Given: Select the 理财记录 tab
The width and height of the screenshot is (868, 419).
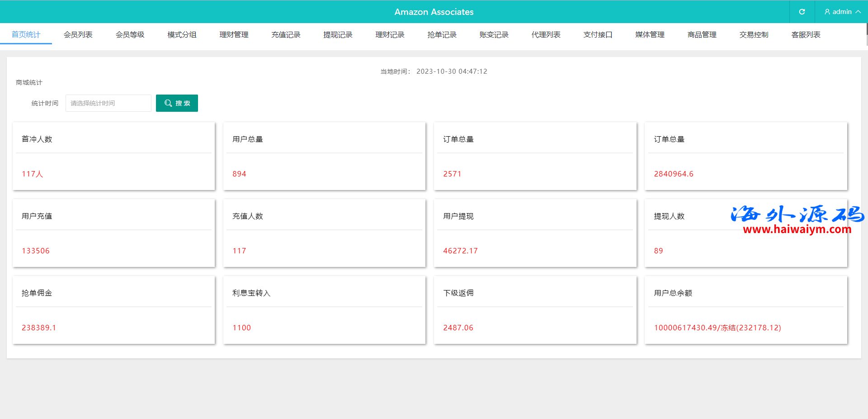Looking at the screenshot, I should coord(390,35).
